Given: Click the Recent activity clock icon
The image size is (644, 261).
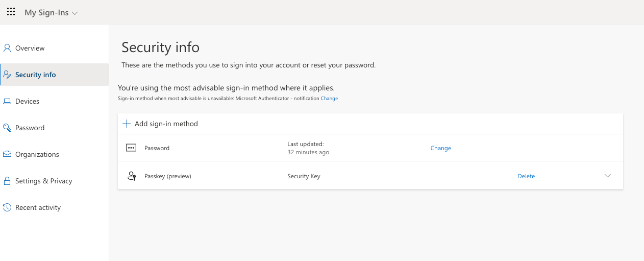Looking at the screenshot, I should pyautogui.click(x=7, y=207).
